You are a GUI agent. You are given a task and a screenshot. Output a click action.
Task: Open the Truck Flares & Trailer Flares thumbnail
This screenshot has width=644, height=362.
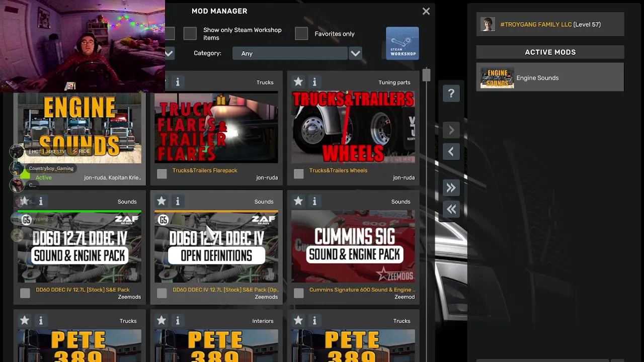pos(216,128)
